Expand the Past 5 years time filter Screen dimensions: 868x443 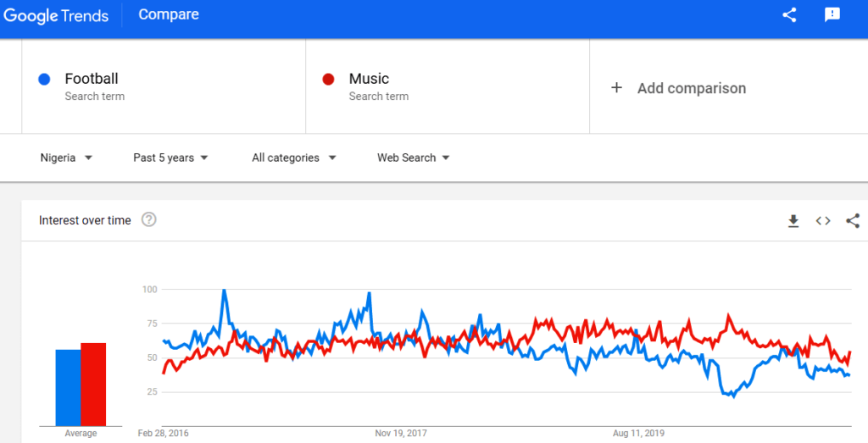point(170,158)
